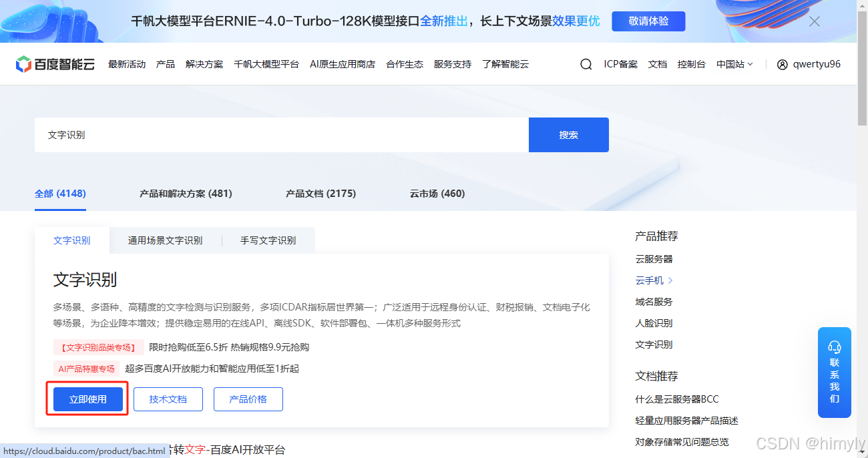Open 文字识别 in 产品推荐 sidebar
Screen dimensions: 868x458
click(654, 345)
